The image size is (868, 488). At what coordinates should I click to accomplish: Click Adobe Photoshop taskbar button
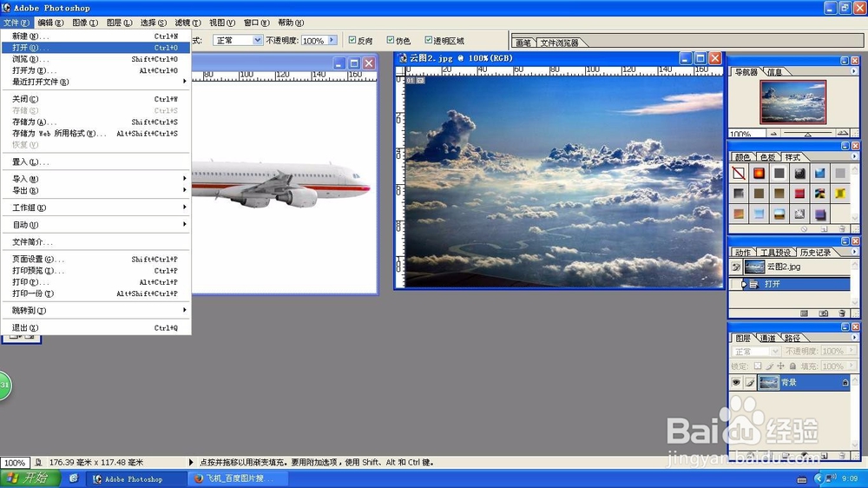click(x=135, y=479)
